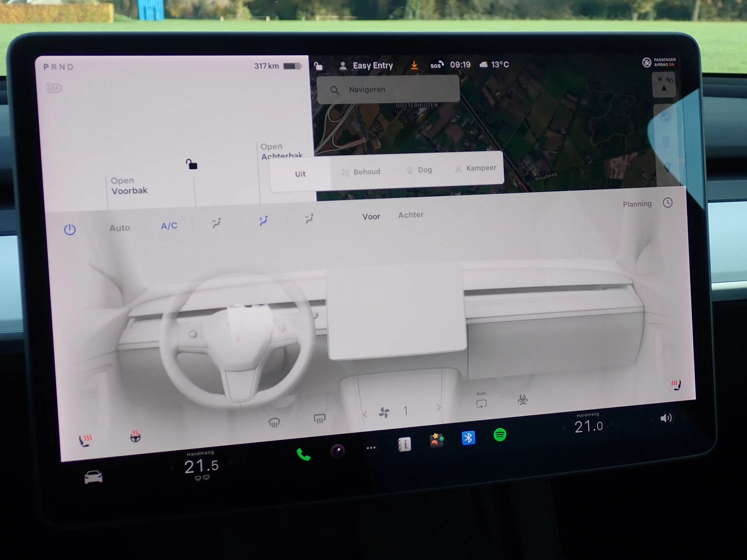Tap Open Voorbak button
The height and width of the screenshot is (560, 747).
point(129,186)
